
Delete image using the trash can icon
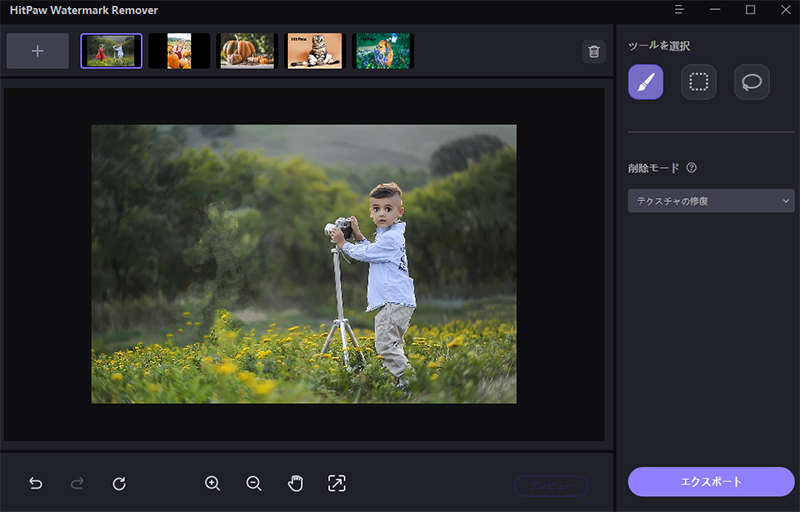coord(594,52)
